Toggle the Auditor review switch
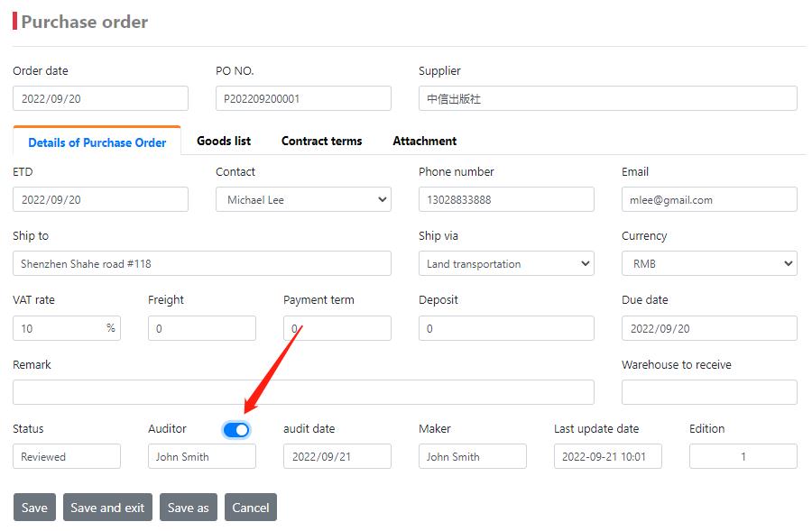 pyautogui.click(x=236, y=430)
